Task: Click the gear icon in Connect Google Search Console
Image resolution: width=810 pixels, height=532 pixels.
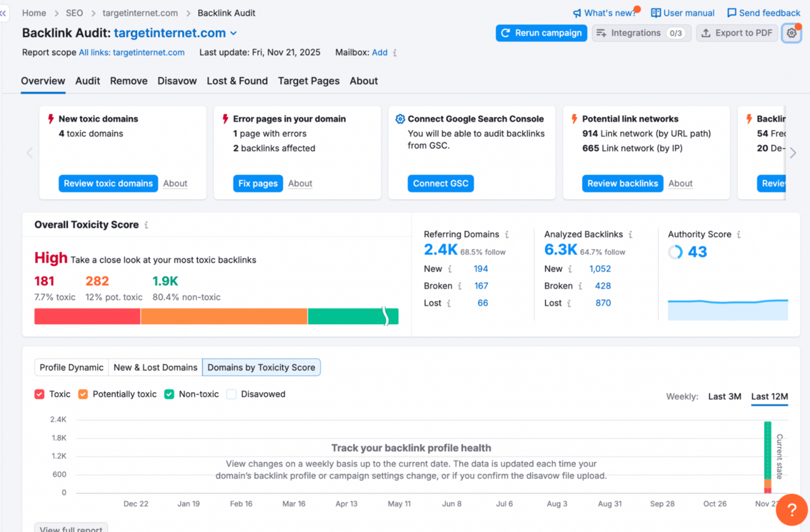Action: 400,119
